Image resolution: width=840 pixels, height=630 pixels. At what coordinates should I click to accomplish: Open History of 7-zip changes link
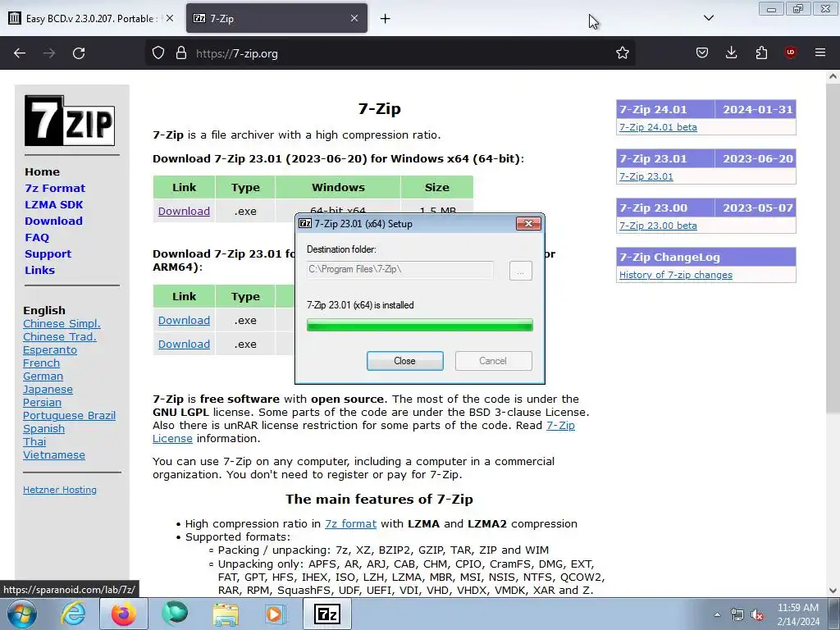[x=676, y=275]
